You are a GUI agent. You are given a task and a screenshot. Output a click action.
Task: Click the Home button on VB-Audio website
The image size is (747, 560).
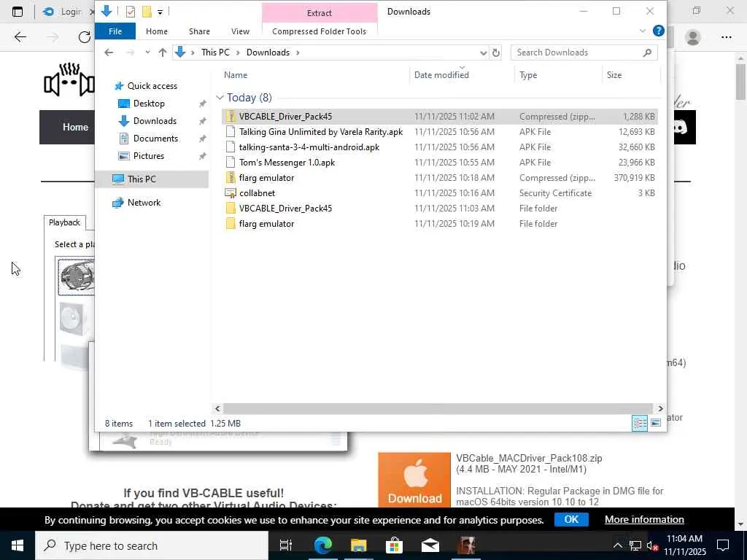(x=75, y=127)
